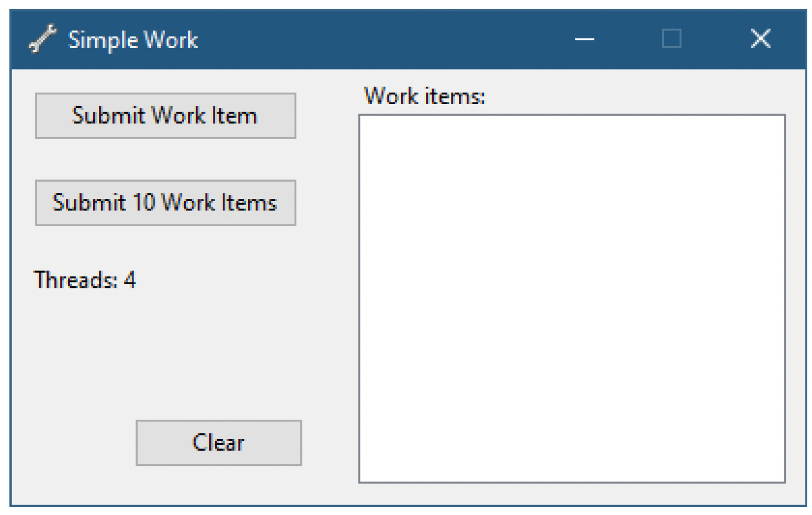Select the Threads: 4 label
Screen dimensions: 812x515
pos(85,280)
